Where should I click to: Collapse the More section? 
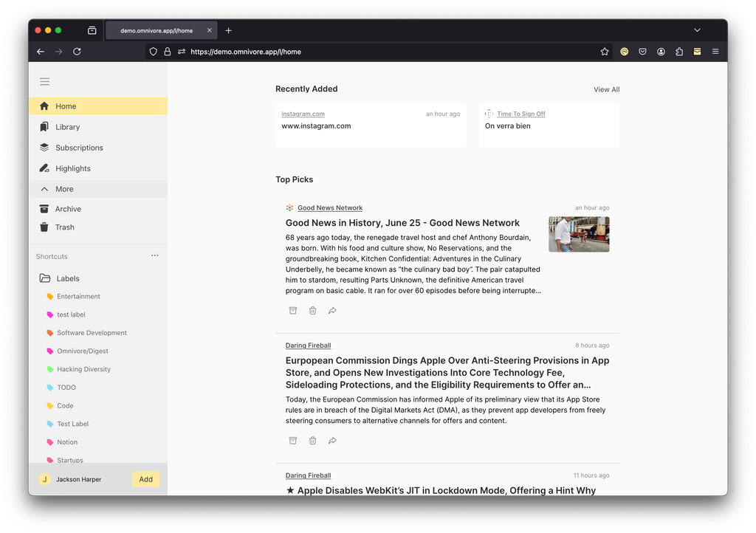click(x=98, y=189)
